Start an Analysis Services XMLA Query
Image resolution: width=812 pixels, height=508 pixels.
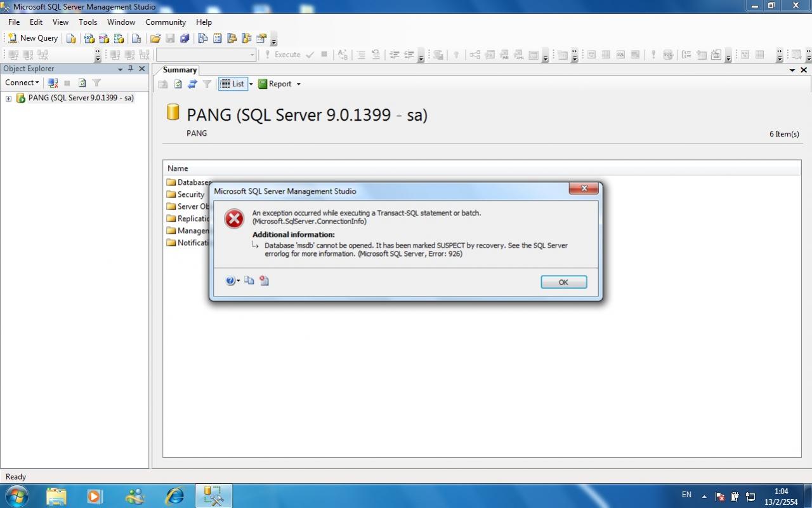pos(119,38)
